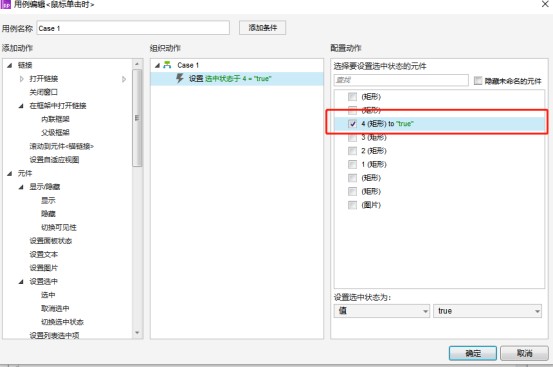The width and height of the screenshot is (553, 367).
Task: Select the 关闭窗口 action
Action: [43, 92]
